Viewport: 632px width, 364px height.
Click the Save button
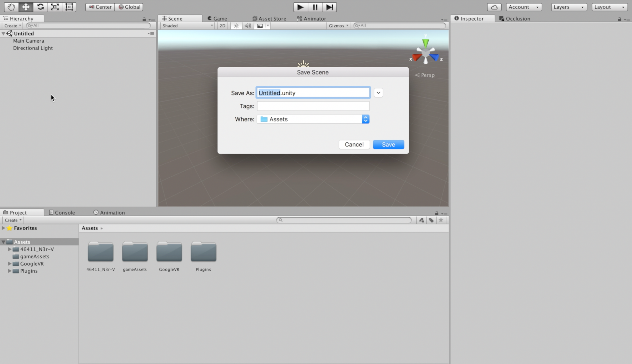(388, 144)
